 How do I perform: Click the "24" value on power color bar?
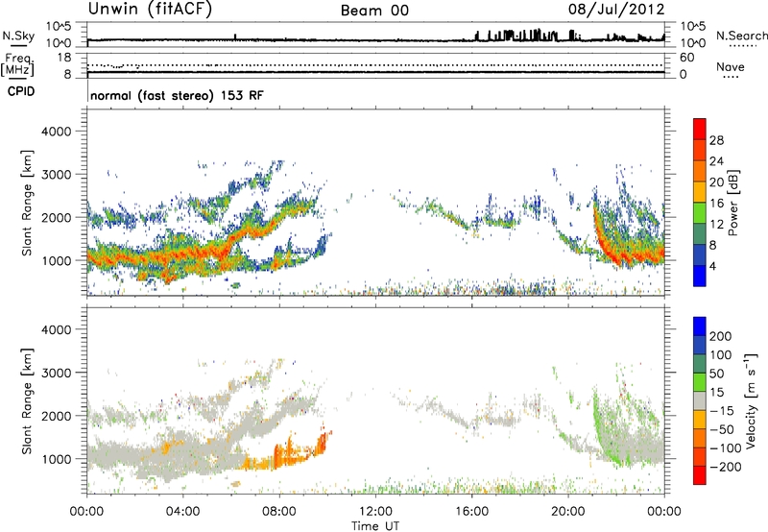click(716, 161)
